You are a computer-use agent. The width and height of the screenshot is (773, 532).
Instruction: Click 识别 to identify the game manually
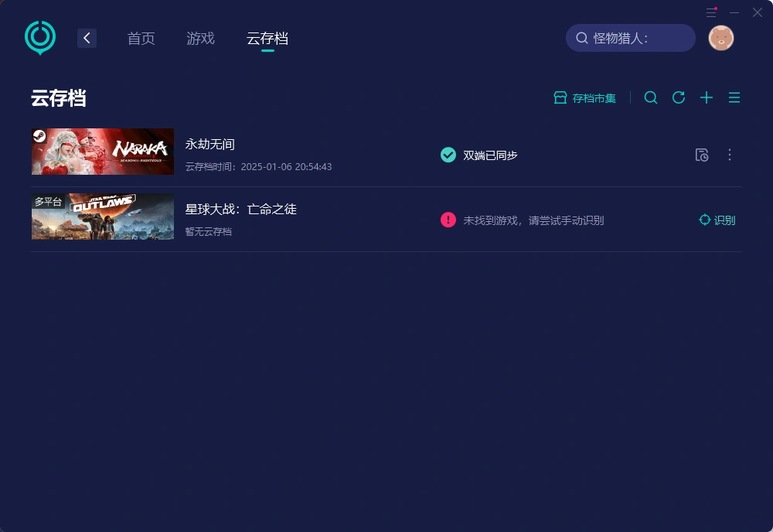tap(717, 220)
